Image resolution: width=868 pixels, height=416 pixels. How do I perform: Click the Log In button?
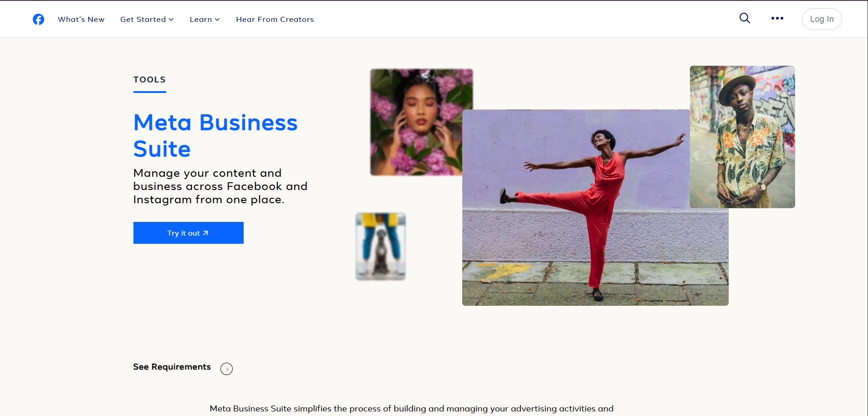tap(822, 19)
